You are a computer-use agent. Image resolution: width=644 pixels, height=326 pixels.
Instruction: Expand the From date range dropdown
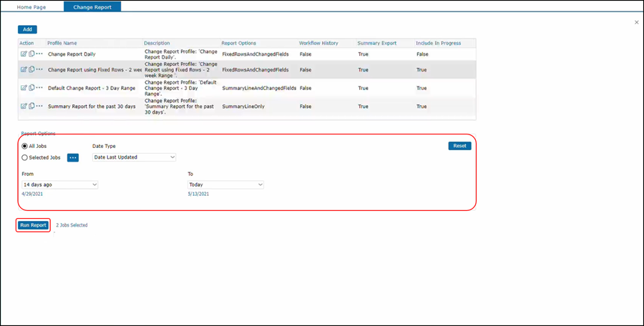59,184
